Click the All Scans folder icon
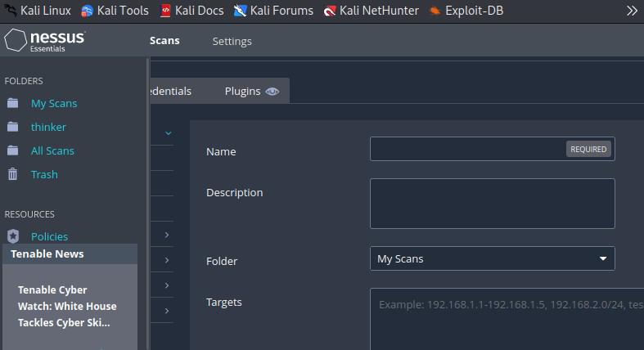Image resolution: width=644 pixels, height=350 pixels. point(13,150)
